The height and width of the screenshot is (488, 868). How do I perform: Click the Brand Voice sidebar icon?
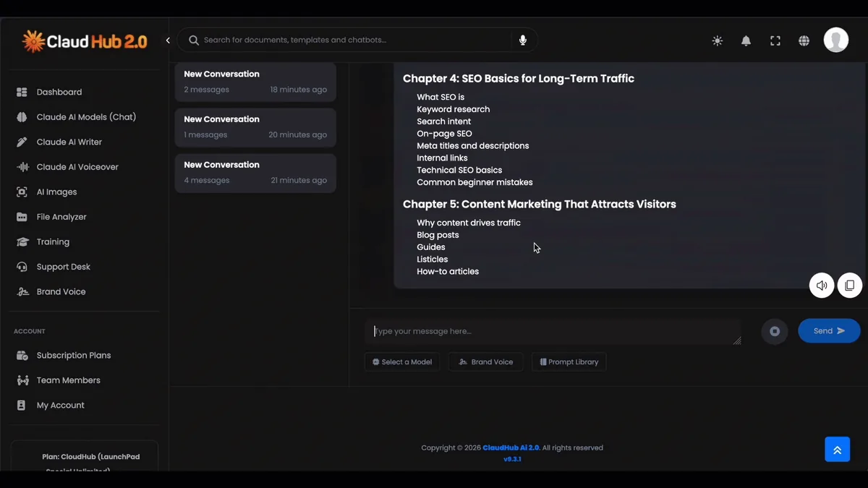(22, 292)
